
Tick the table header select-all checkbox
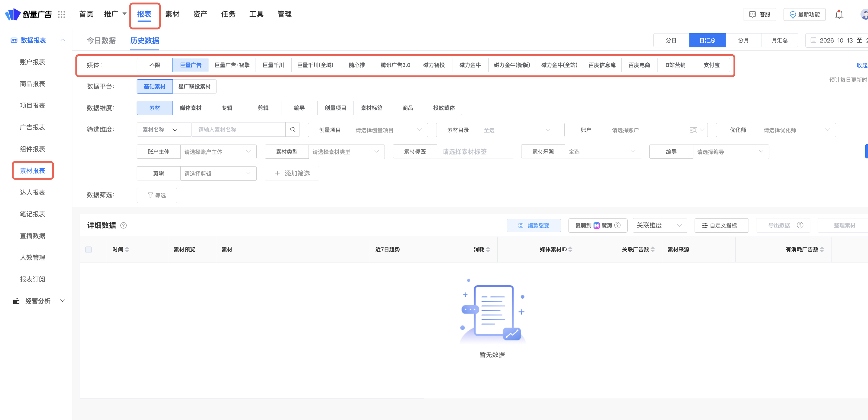[89, 250]
